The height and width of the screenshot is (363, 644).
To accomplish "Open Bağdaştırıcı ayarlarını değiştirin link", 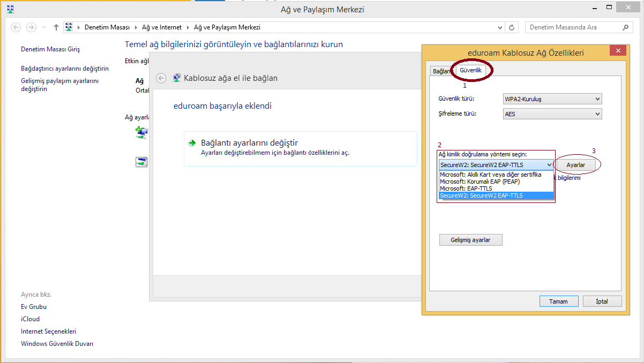I will point(65,69).
